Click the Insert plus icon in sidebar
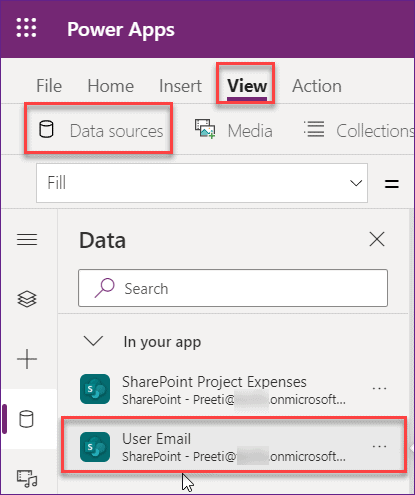Screen dimensions: 415x495 [x=27, y=359]
